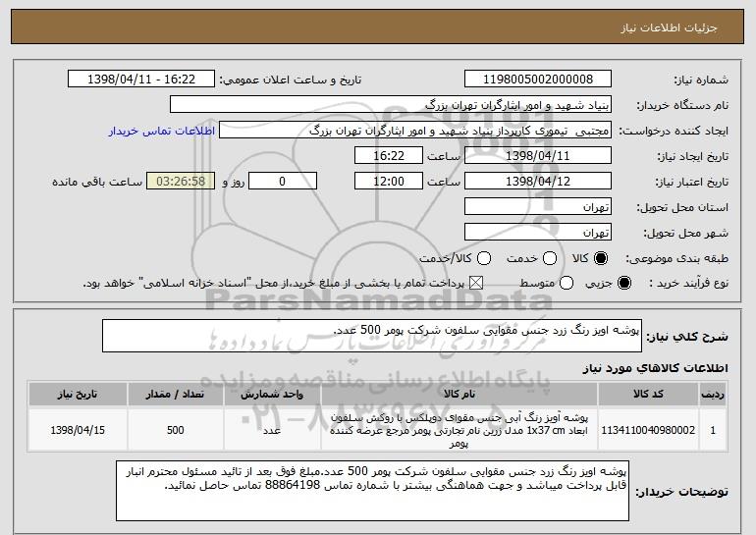Click the شهر محل تحویل field
Image resolution: width=756 pixels, height=535 pixels.
(x=538, y=233)
